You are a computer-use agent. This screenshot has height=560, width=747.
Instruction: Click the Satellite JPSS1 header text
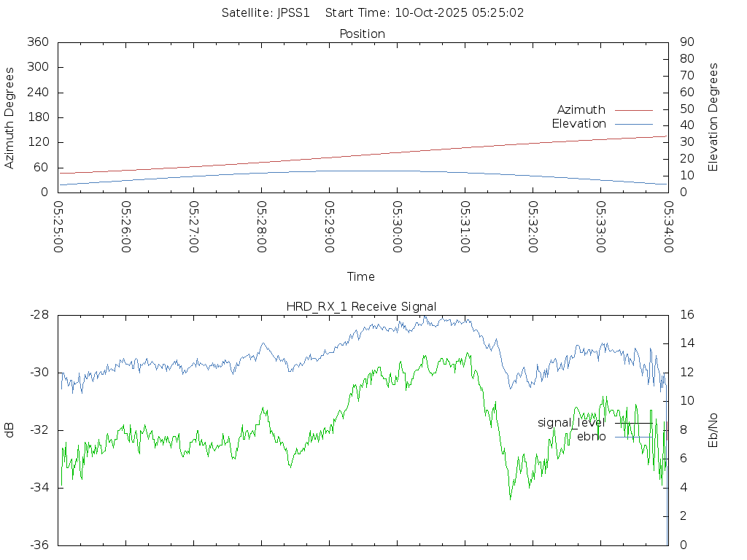coord(266,13)
